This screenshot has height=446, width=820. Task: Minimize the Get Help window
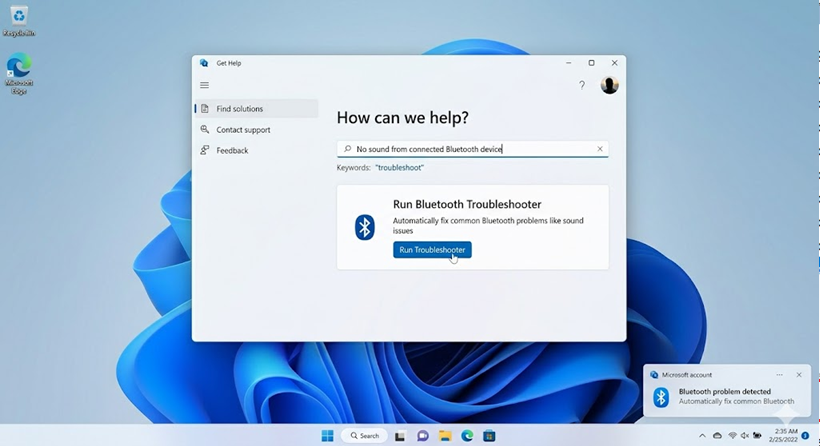(568, 63)
